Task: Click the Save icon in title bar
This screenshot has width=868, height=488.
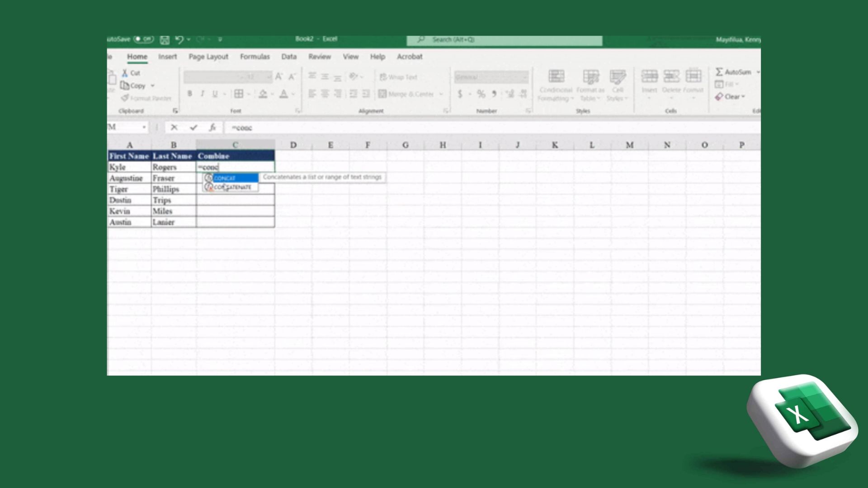Action: (165, 40)
